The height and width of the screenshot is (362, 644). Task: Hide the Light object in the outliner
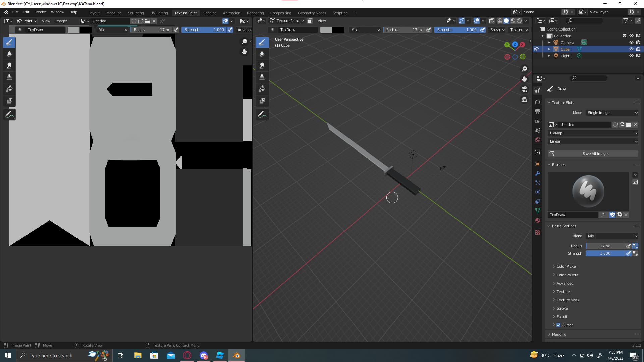(x=631, y=56)
